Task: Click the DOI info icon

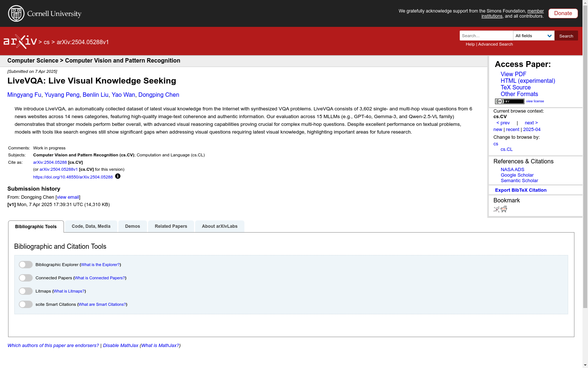Action: (x=118, y=176)
